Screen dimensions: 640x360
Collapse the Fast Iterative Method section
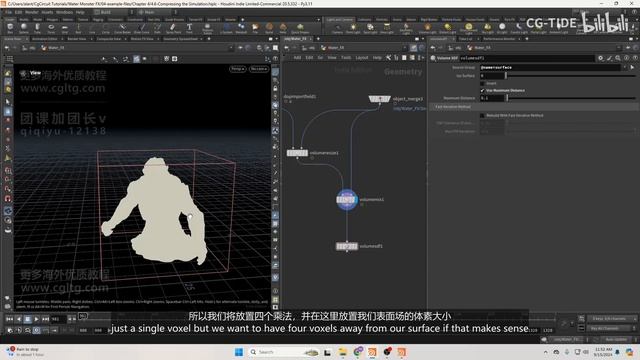[x=534, y=107]
